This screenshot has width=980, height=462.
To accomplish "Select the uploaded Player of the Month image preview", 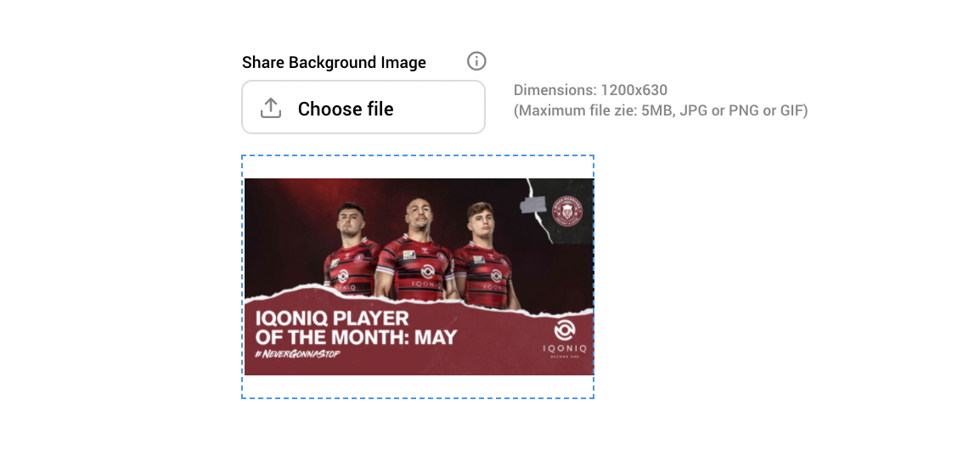I will pos(419,277).
